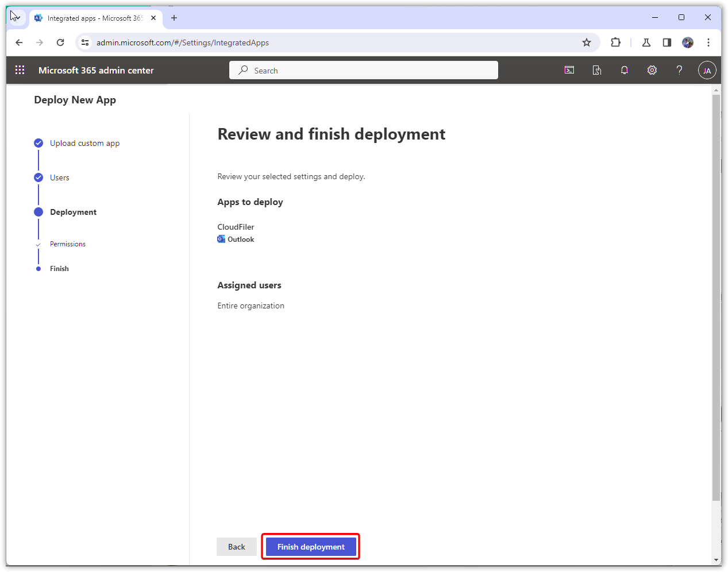This screenshot has width=728, height=572.
Task: Click the Outlook label under CloudFiler
Action: click(241, 239)
